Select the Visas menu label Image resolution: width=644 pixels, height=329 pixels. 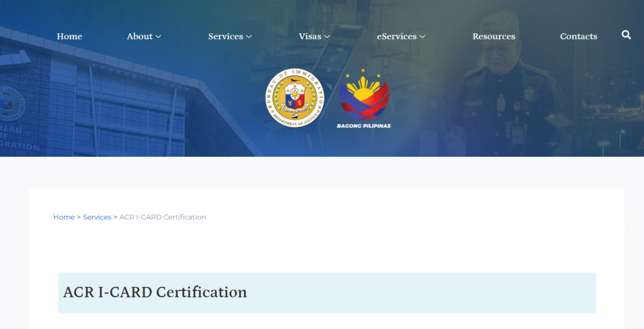click(309, 36)
